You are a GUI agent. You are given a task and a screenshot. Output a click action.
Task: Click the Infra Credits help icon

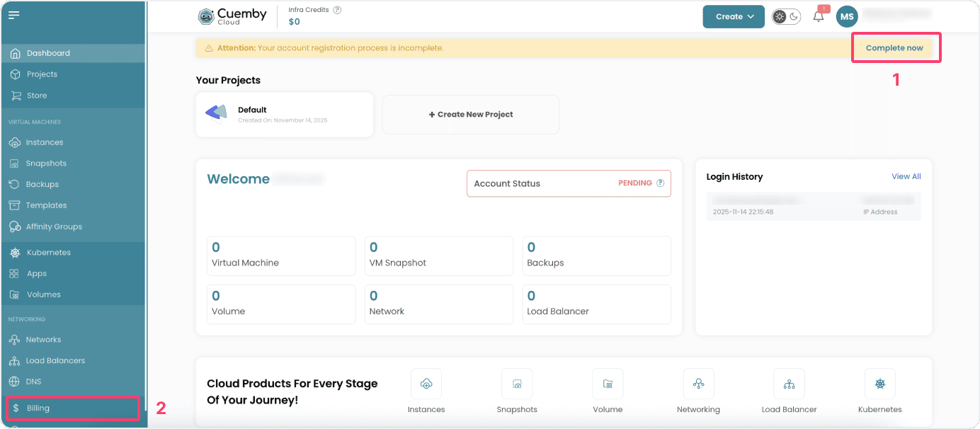coord(337,10)
